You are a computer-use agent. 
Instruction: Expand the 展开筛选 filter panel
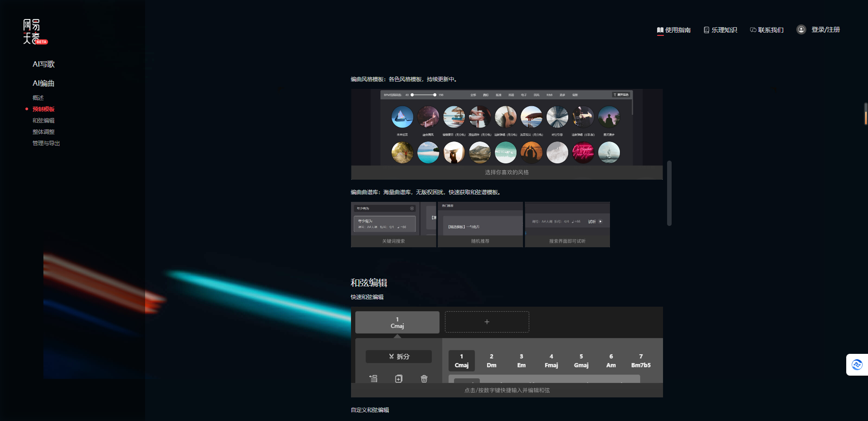coord(621,95)
